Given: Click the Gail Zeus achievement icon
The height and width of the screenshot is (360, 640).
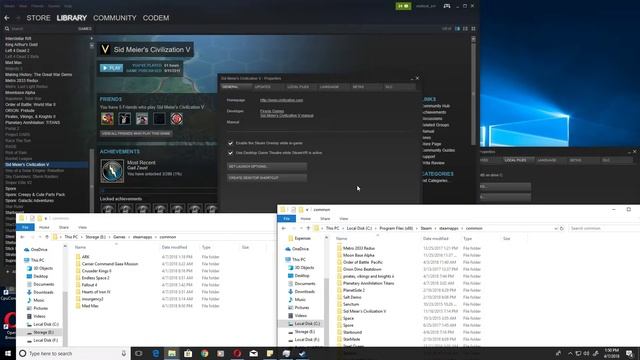Looking at the screenshot, I should [x=112, y=170].
